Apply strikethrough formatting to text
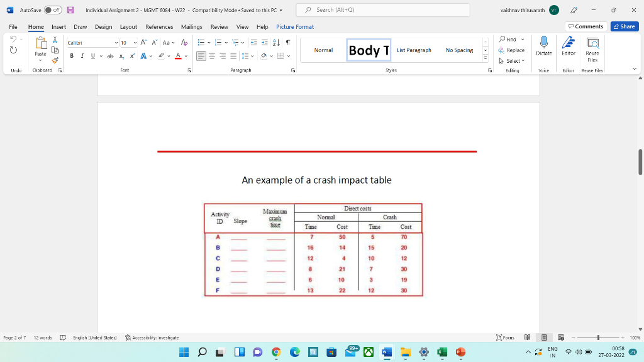Screen dimensions: 644x362 pos(110,56)
